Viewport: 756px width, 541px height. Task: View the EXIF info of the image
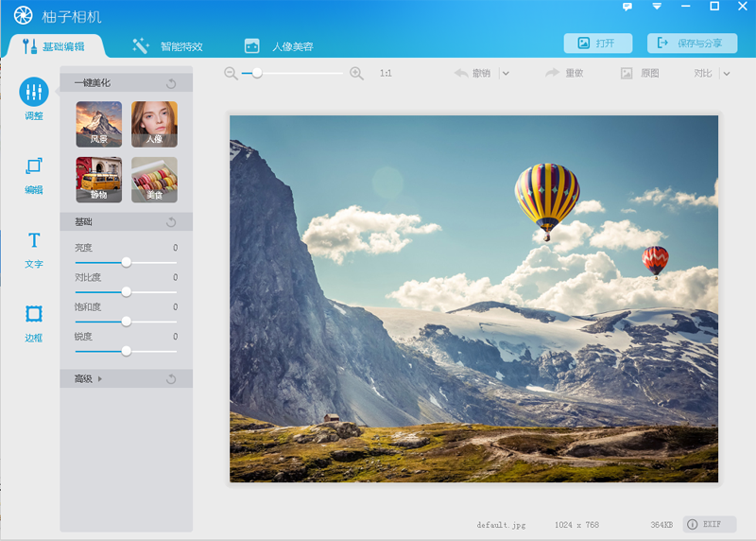710,524
